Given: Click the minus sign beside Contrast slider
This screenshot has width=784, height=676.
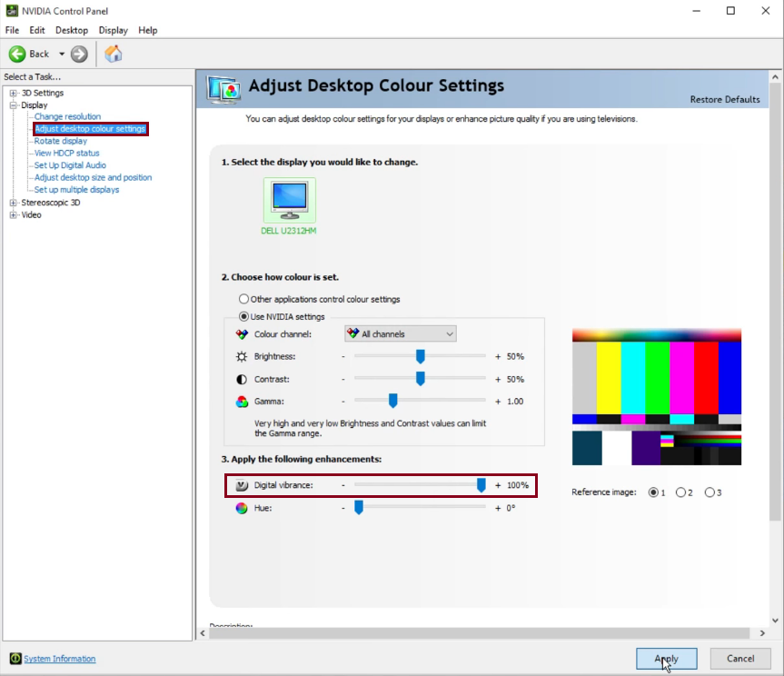Looking at the screenshot, I should pos(343,379).
